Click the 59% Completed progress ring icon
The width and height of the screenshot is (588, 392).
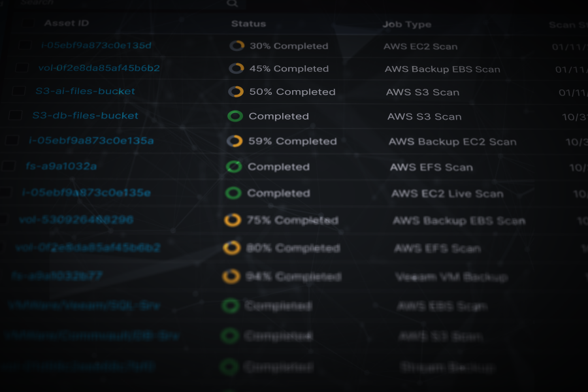(235, 141)
